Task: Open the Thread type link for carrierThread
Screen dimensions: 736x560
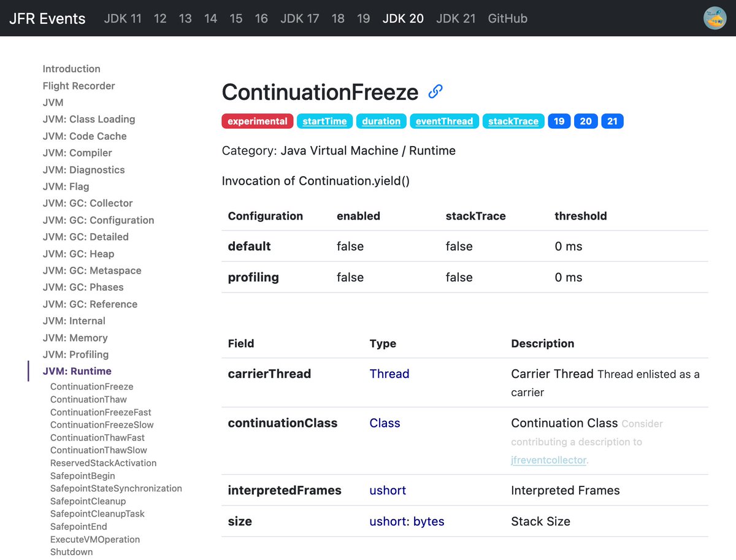Action: [x=389, y=374]
